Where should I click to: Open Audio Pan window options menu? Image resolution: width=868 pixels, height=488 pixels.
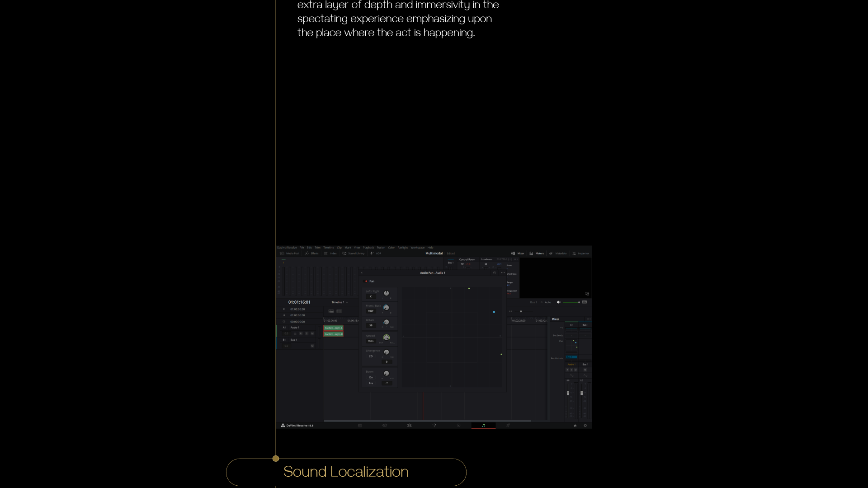(503, 273)
